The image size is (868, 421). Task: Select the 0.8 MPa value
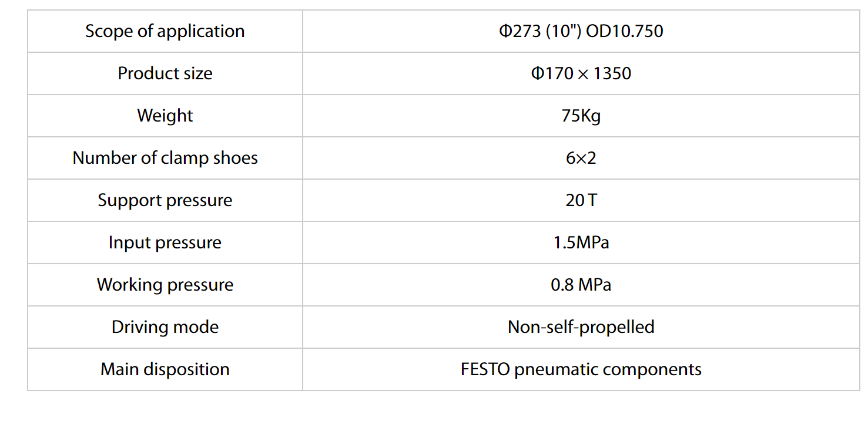click(x=581, y=285)
